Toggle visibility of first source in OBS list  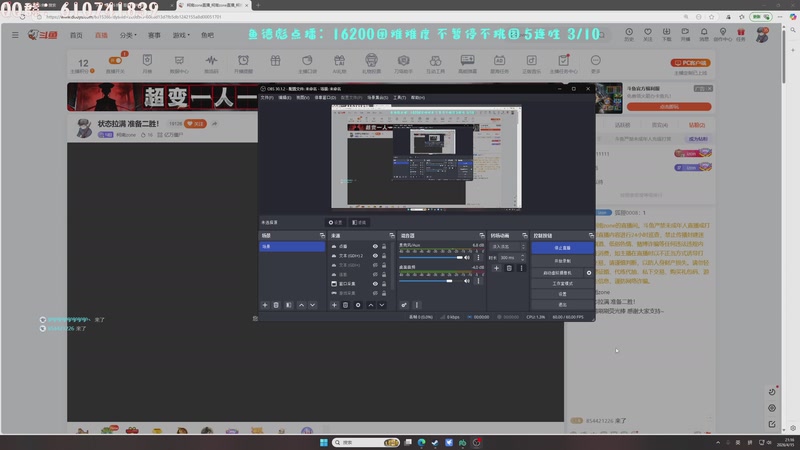click(x=375, y=246)
